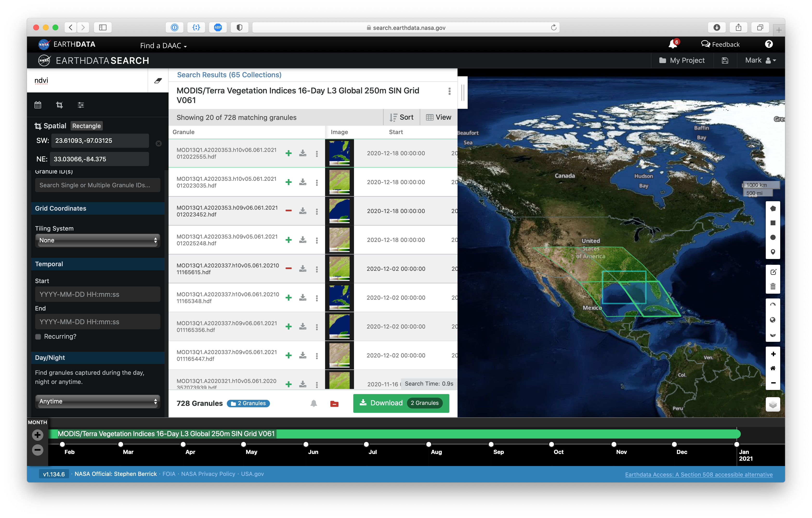Add granule A2020337.h09v06 to project
Viewport: 812px width, 518px height.
(x=289, y=327)
